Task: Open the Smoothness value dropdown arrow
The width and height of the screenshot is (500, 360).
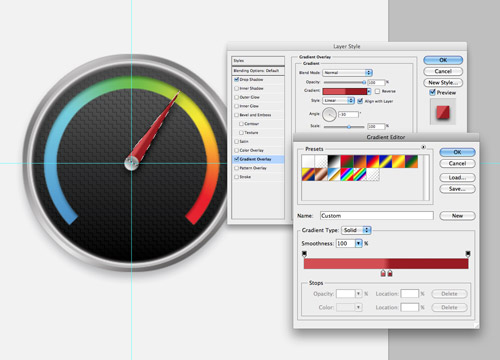Action: pyautogui.click(x=358, y=244)
